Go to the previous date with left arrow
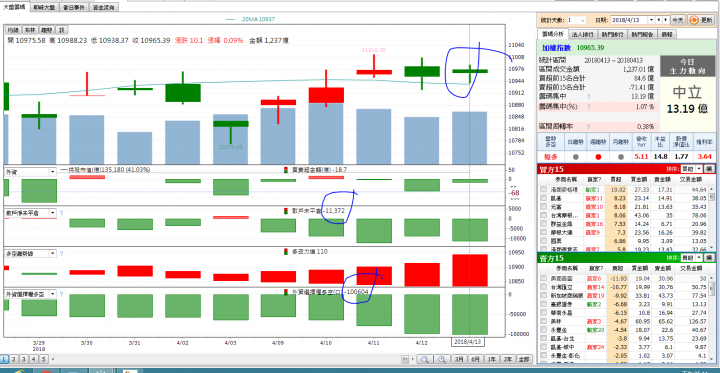The image size is (720, 373). (659, 20)
